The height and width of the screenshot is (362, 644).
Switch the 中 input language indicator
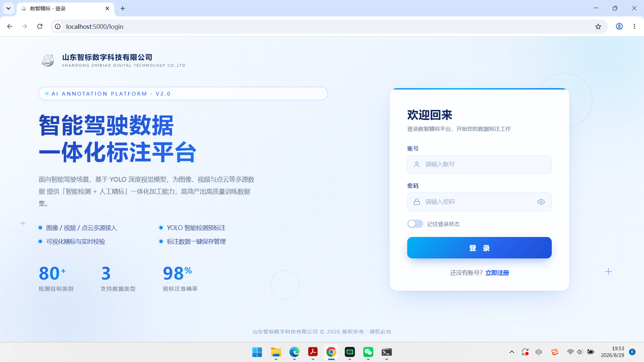pos(539,352)
